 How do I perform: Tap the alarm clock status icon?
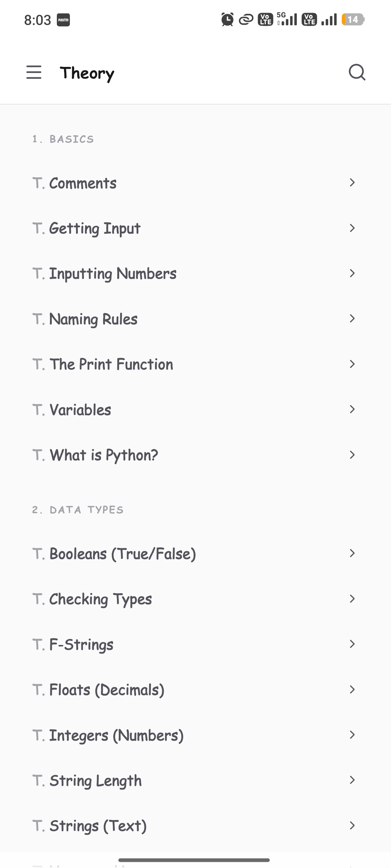pyautogui.click(x=227, y=19)
